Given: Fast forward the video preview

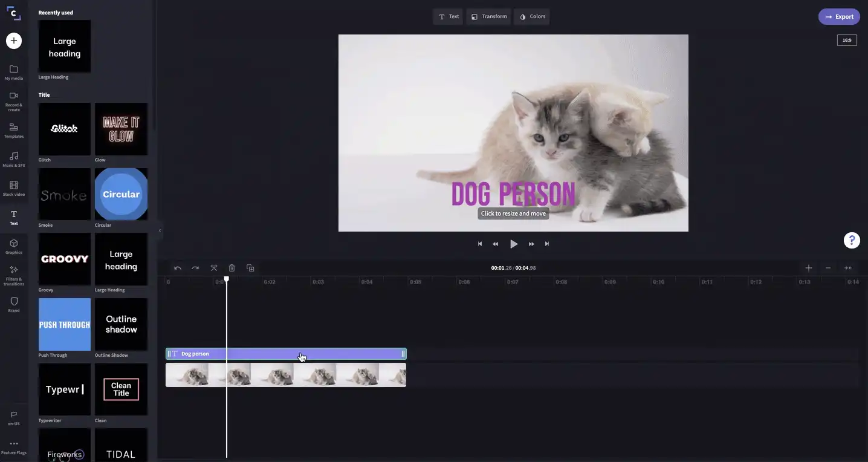Looking at the screenshot, I should coord(531,244).
